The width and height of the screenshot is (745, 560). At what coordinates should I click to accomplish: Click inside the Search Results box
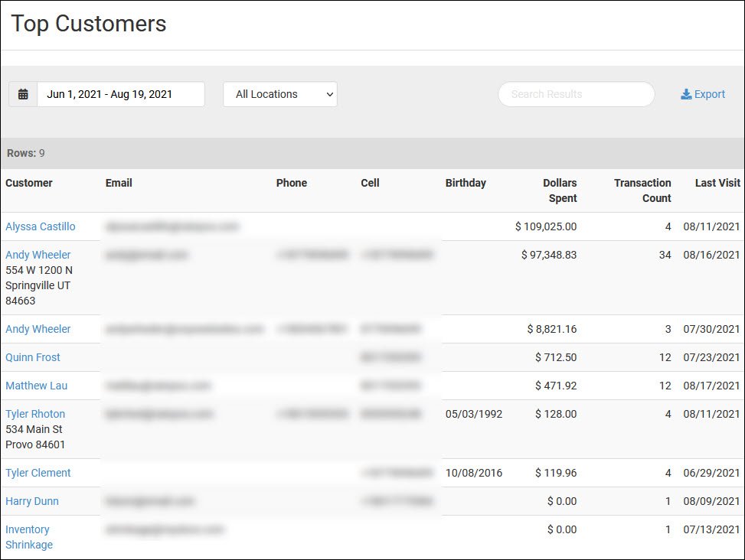coord(576,94)
